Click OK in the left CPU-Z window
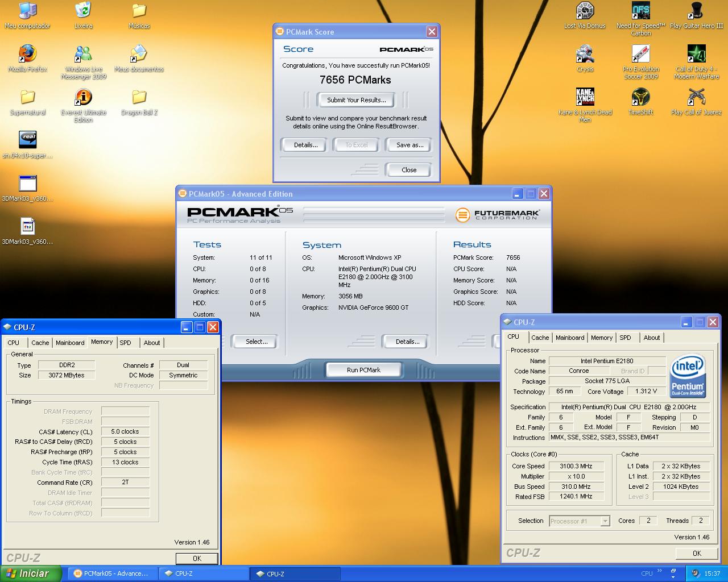The image size is (728, 582). 197,558
